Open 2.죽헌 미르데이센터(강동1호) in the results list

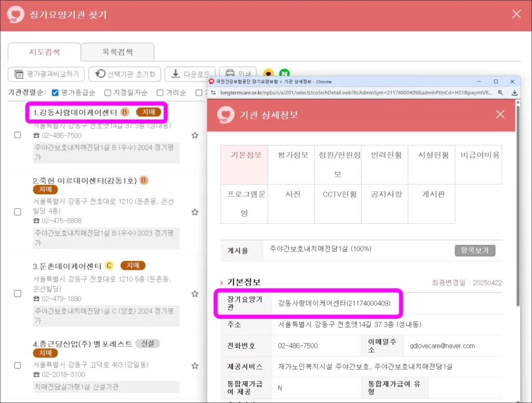pos(85,181)
